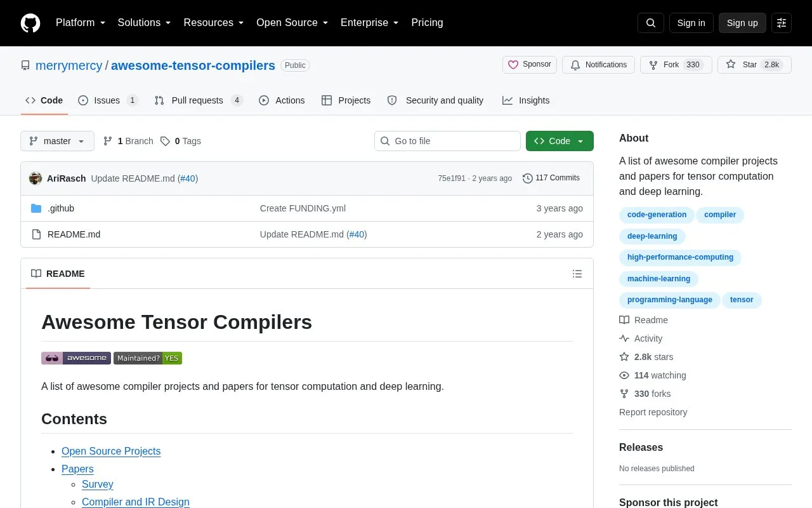Open the 114 watching link

click(x=653, y=375)
